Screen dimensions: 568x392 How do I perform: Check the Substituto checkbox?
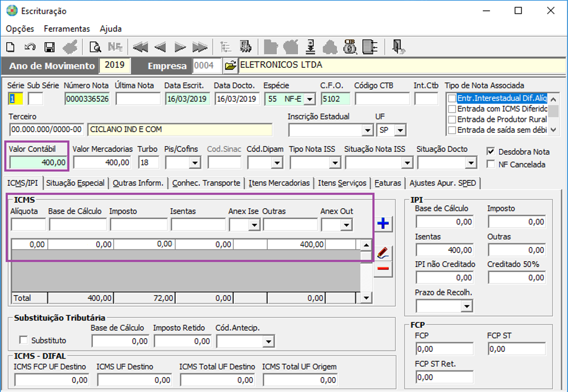click(x=24, y=340)
